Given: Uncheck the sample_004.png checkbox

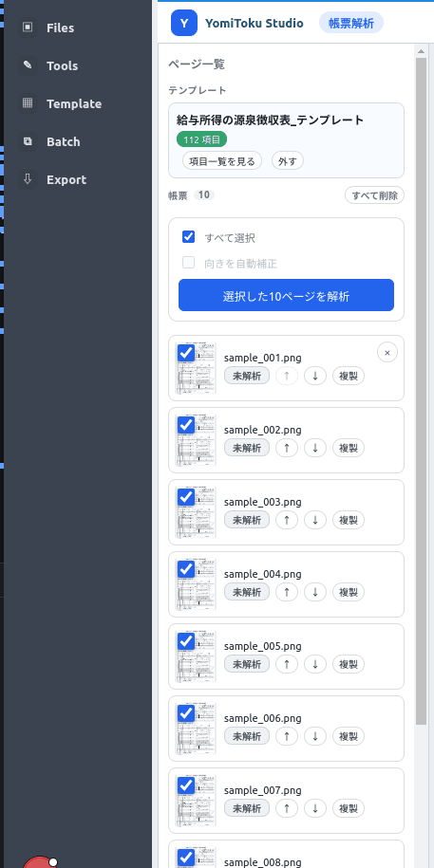Looking at the screenshot, I should tap(186, 569).
